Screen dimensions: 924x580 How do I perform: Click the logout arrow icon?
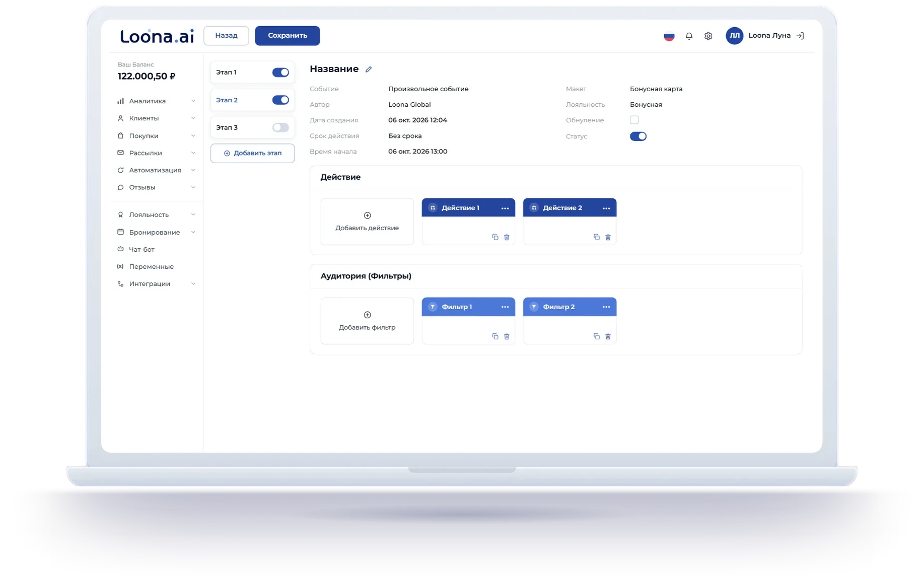click(x=800, y=36)
